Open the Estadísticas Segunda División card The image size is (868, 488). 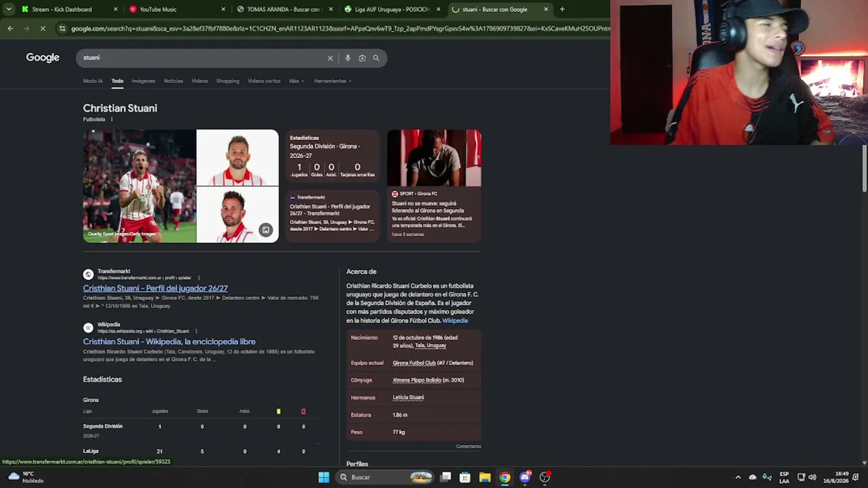click(x=332, y=157)
